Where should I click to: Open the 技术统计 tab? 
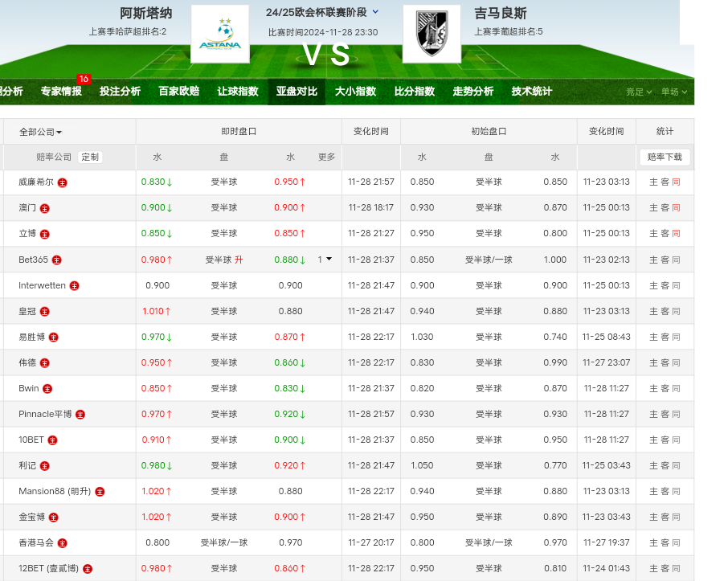(x=532, y=91)
